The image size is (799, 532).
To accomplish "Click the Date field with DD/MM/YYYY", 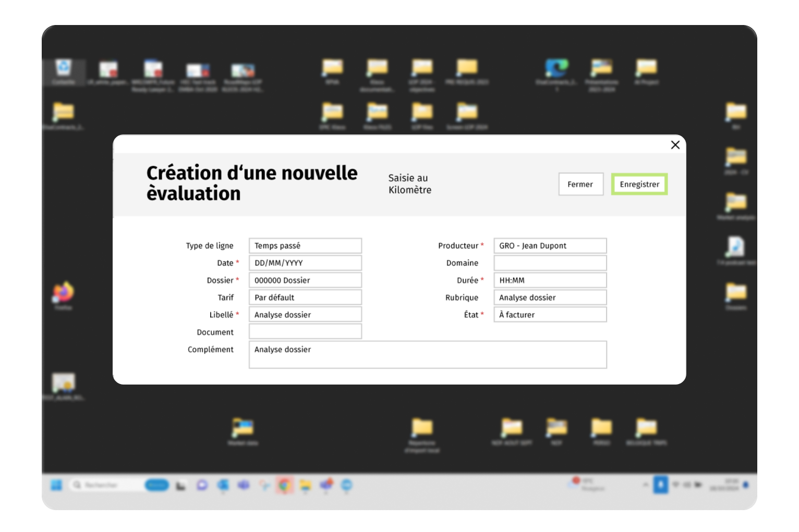I will (305, 263).
